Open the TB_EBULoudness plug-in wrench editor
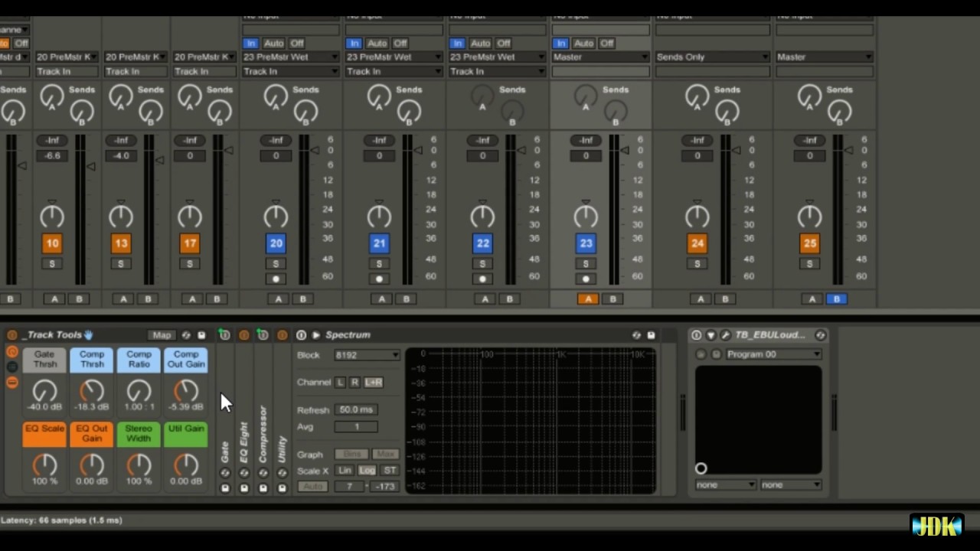 point(725,335)
